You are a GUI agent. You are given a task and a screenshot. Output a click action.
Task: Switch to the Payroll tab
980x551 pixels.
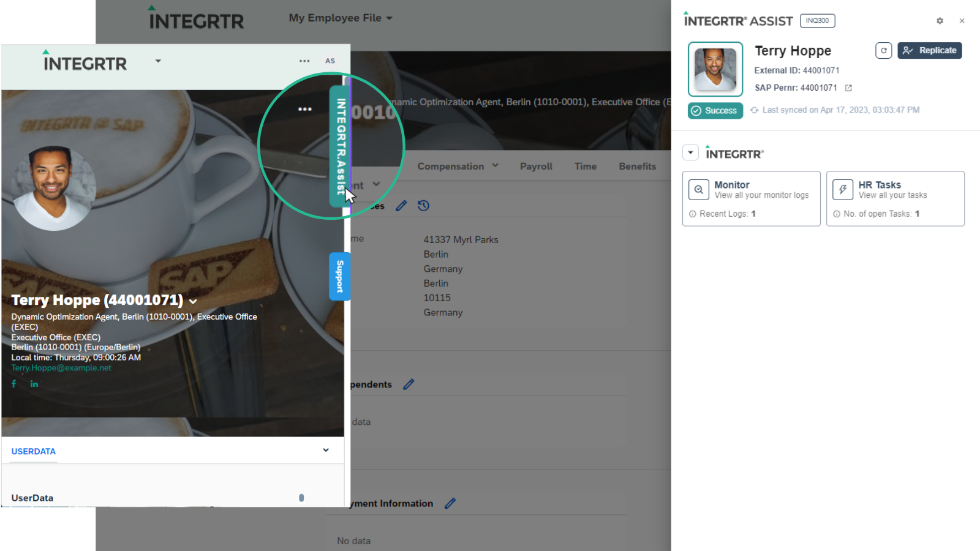click(x=536, y=166)
